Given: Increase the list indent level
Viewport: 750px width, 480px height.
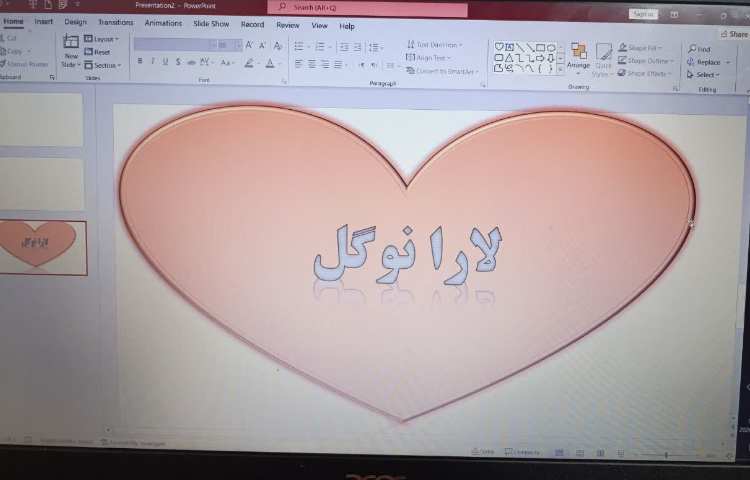Looking at the screenshot, I should 357,47.
